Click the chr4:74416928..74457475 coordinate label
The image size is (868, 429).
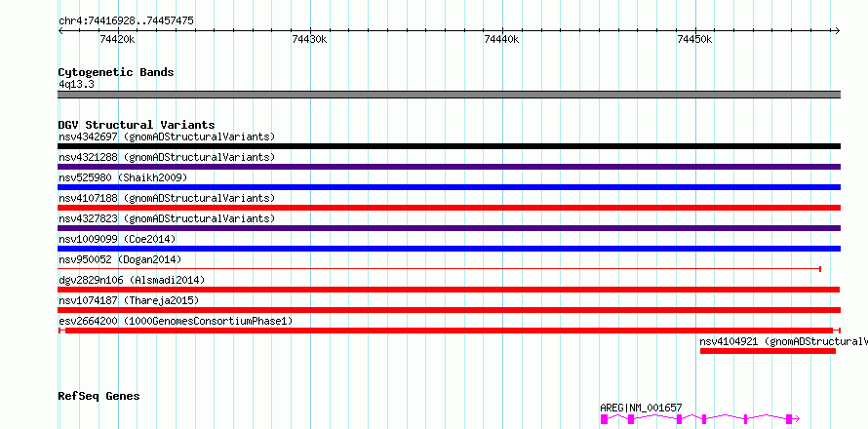point(126,21)
